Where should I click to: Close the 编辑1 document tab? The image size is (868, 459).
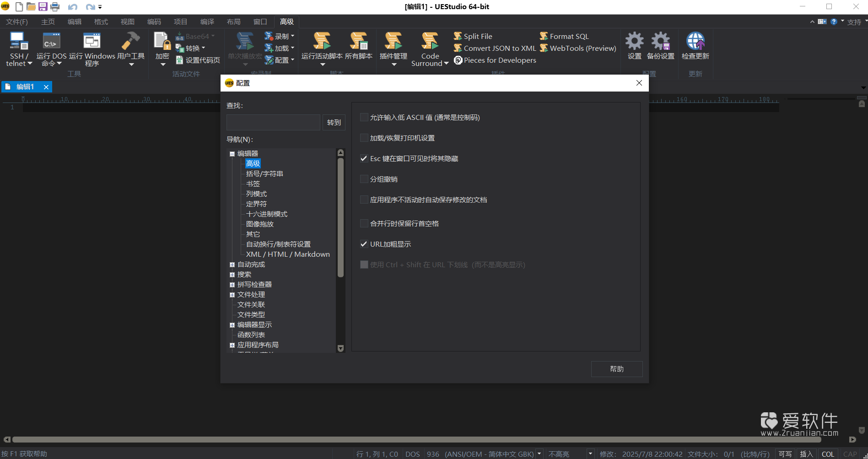46,87
